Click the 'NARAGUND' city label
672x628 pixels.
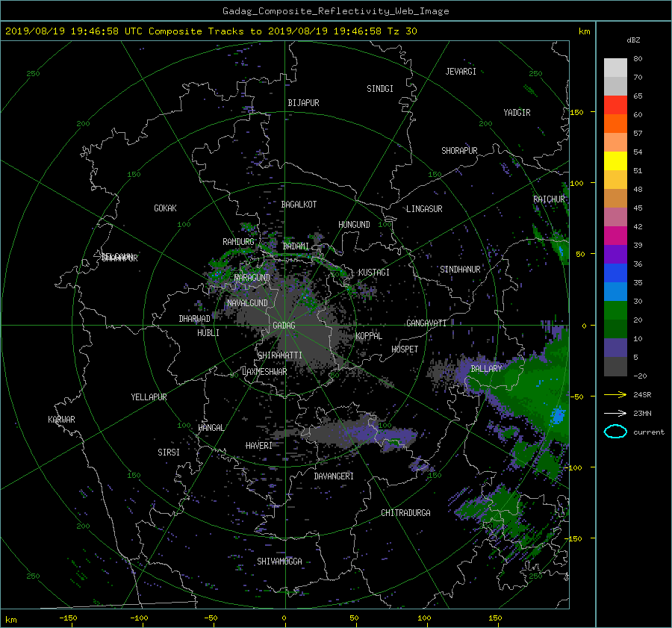tap(252, 278)
